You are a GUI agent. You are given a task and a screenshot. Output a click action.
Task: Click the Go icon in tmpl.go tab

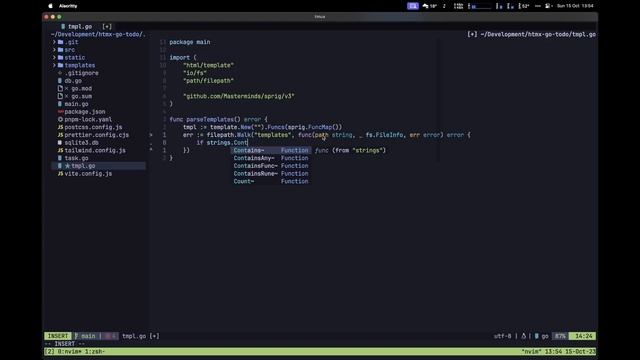[x=63, y=27]
